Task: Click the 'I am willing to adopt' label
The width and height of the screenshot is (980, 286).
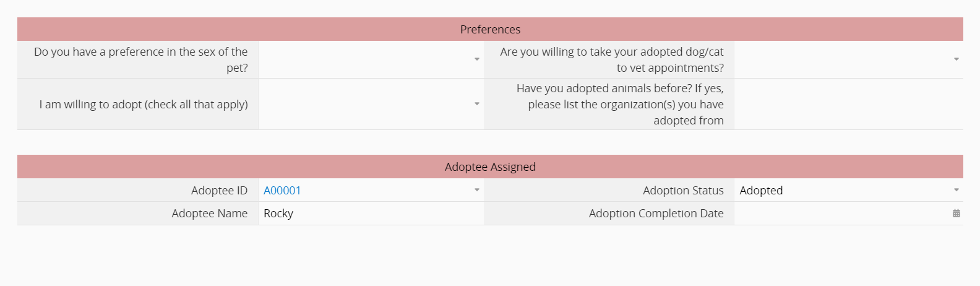Action: [144, 105]
